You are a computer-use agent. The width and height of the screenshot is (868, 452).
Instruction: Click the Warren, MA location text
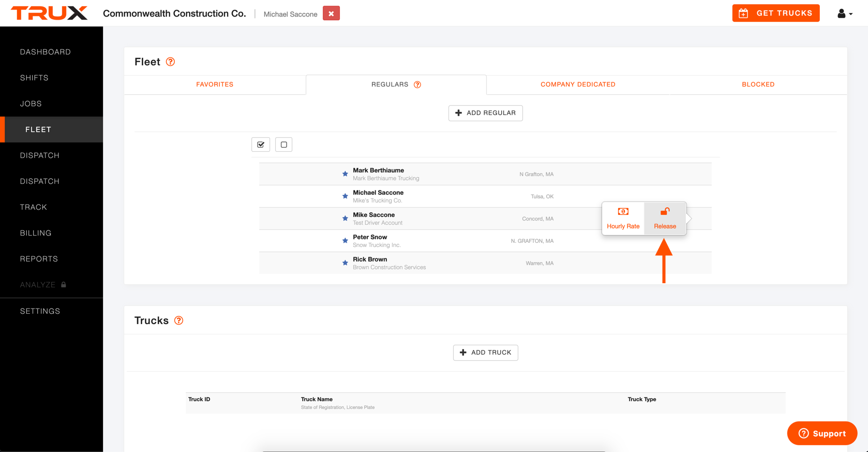coord(540,264)
